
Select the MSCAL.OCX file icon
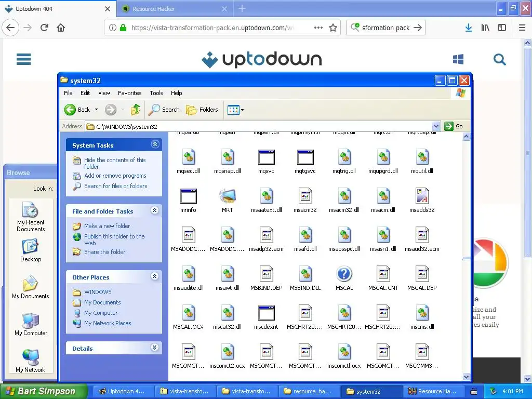click(x=188, y=313)
